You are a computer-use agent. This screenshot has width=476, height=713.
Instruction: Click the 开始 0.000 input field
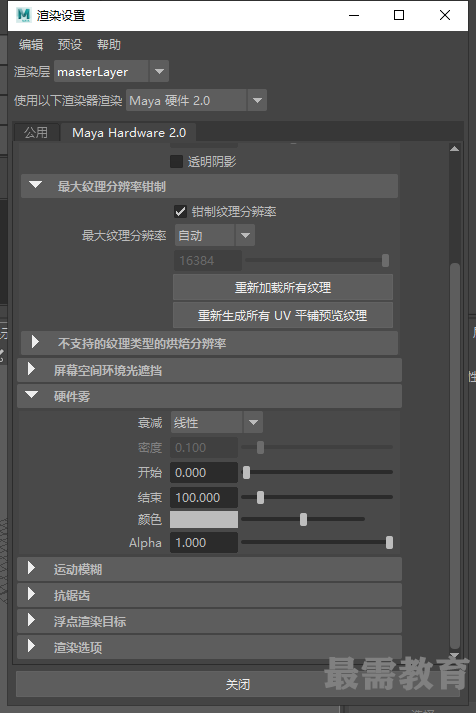coord(204,472)
